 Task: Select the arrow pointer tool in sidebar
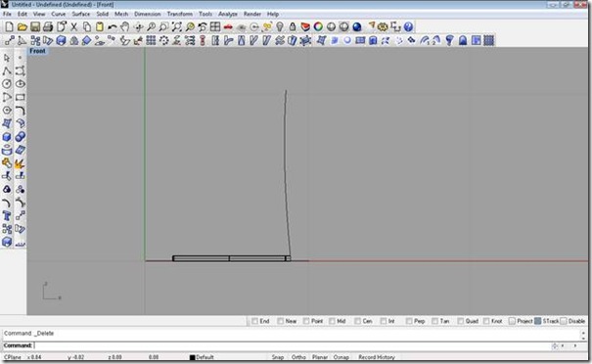point(7,58)
